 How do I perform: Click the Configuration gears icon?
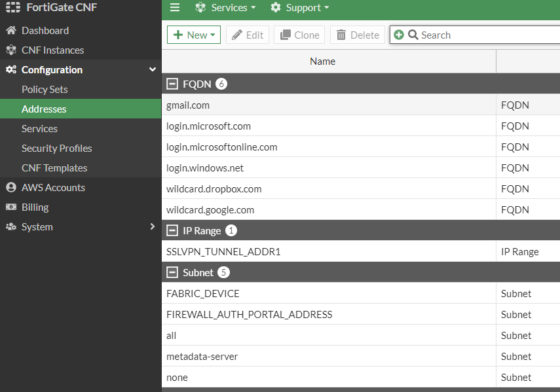point(11,69)
